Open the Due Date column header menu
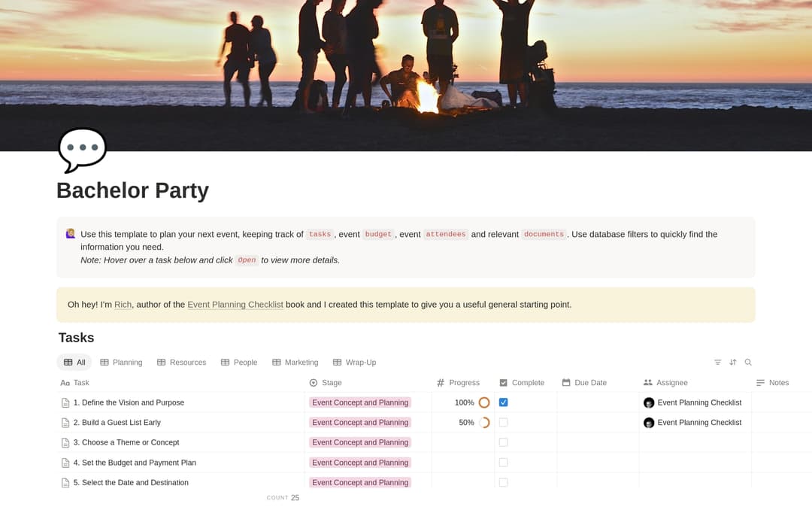This screenshot has width=812, height=507. pos(598,383)
